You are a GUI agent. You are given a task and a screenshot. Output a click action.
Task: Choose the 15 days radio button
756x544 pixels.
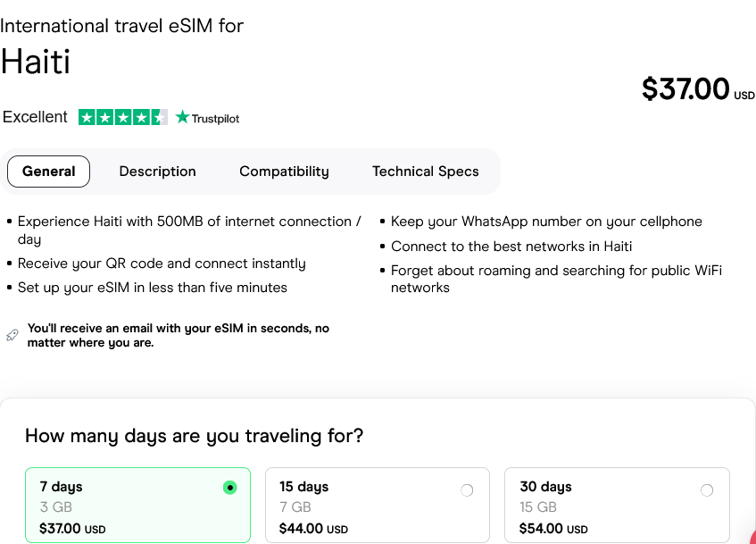pyautogui.click(x=467, y=490)
